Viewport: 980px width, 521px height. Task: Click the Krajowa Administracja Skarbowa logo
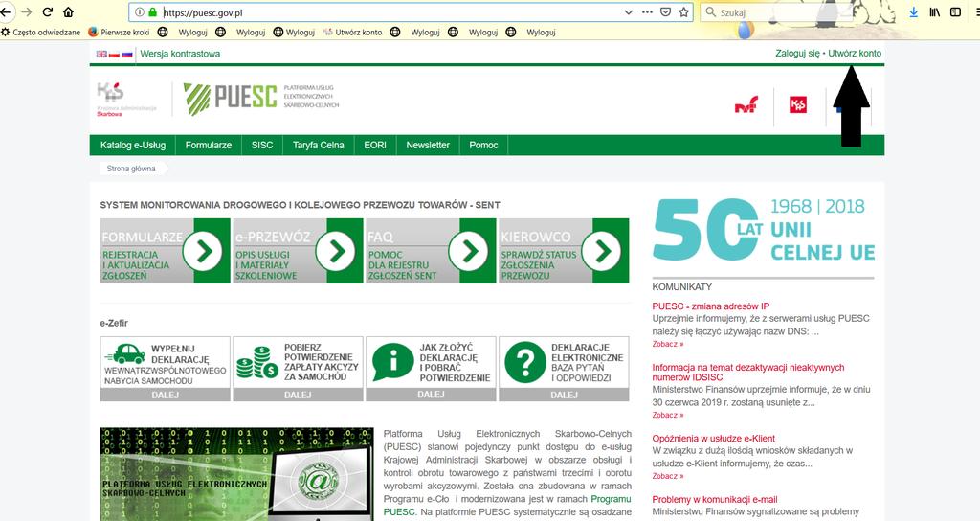pos(126,100)
